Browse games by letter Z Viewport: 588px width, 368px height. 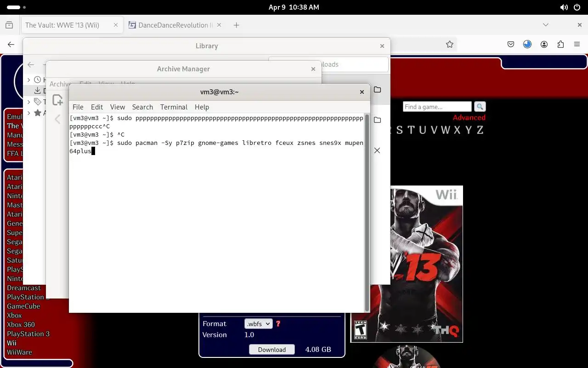point(480,130)
